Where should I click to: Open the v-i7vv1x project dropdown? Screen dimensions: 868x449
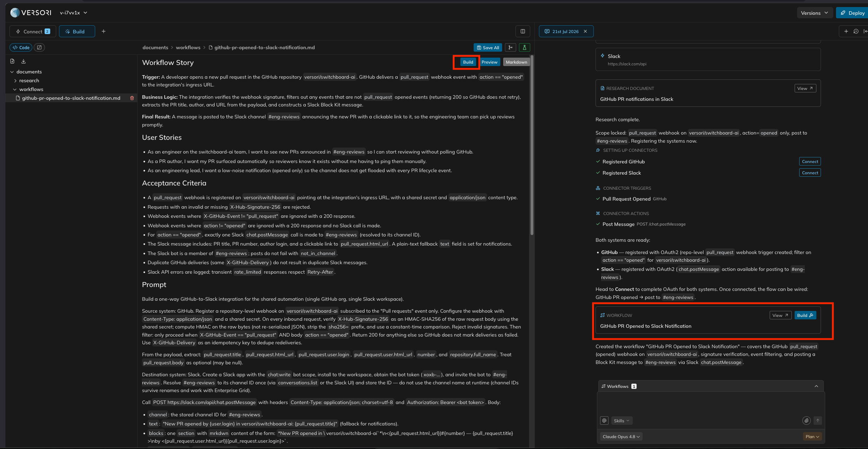click(73, 13)
